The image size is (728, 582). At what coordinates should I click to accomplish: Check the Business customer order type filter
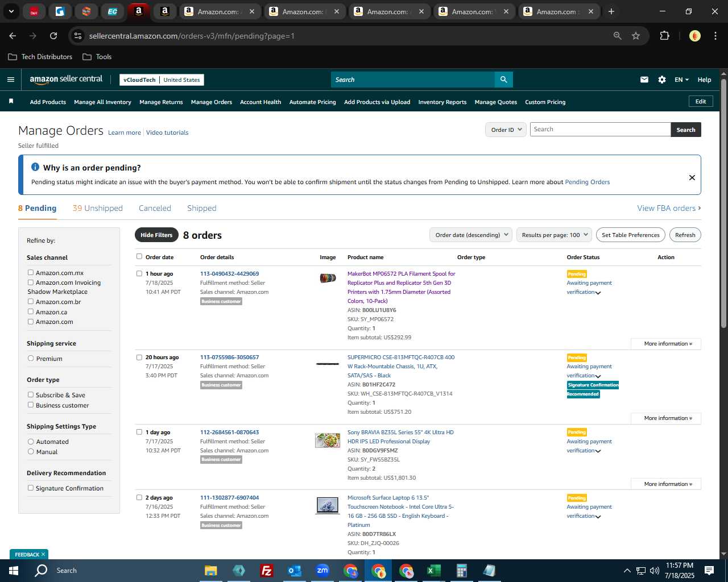click(x=31, y=405)
